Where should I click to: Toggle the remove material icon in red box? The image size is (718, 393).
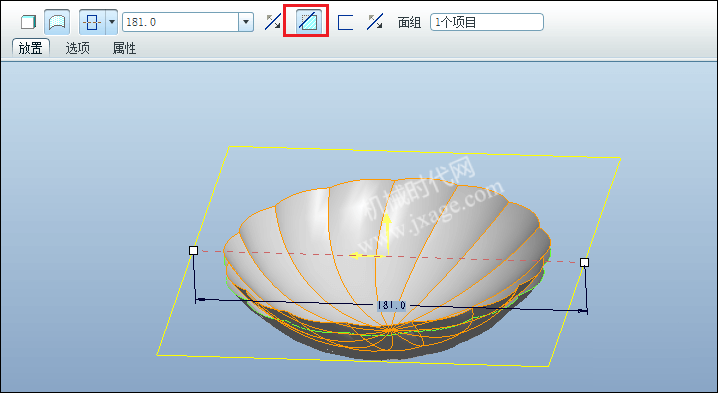[306, 22]
